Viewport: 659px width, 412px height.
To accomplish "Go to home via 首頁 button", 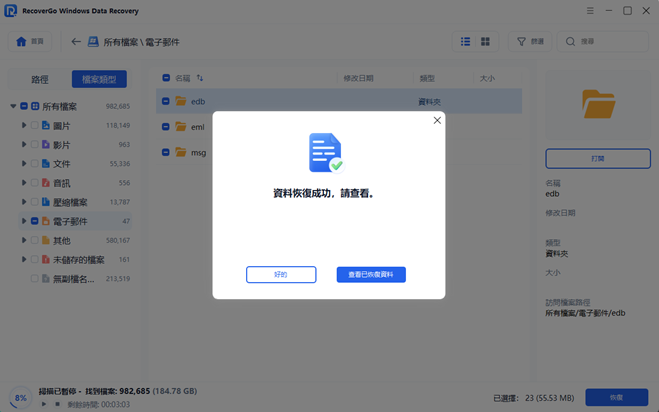I will 30,41.
